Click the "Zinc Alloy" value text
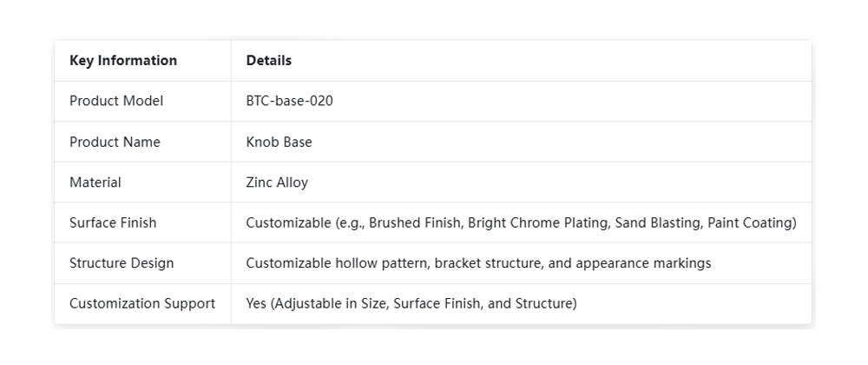Screen dimensions: 868x365 tap(277, 182)
